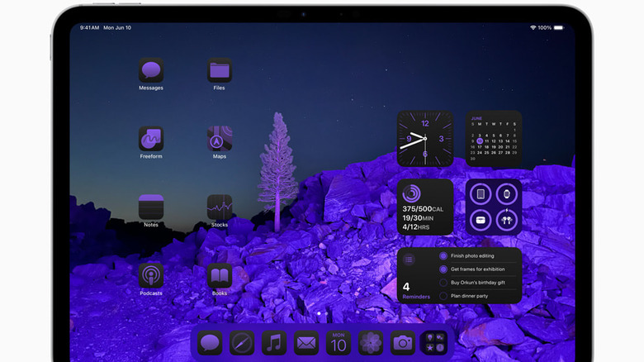
Task: Open the analog Clock widget
Action: tap(425, 139)
